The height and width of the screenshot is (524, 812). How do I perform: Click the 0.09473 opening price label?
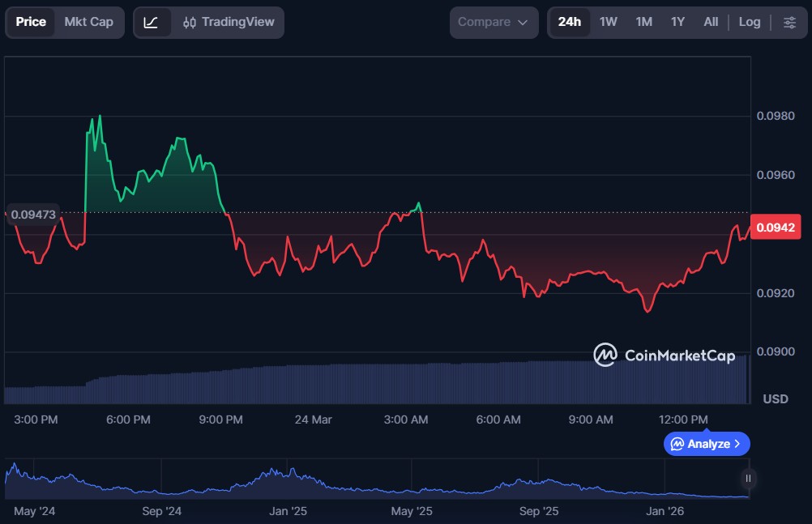click(34, 214)
